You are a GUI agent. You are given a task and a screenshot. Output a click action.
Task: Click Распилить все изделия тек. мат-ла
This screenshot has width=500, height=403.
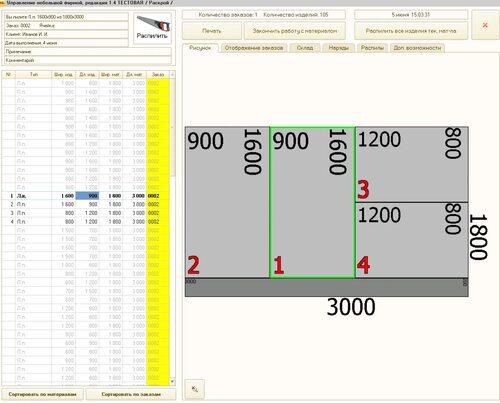click(411, 31)
